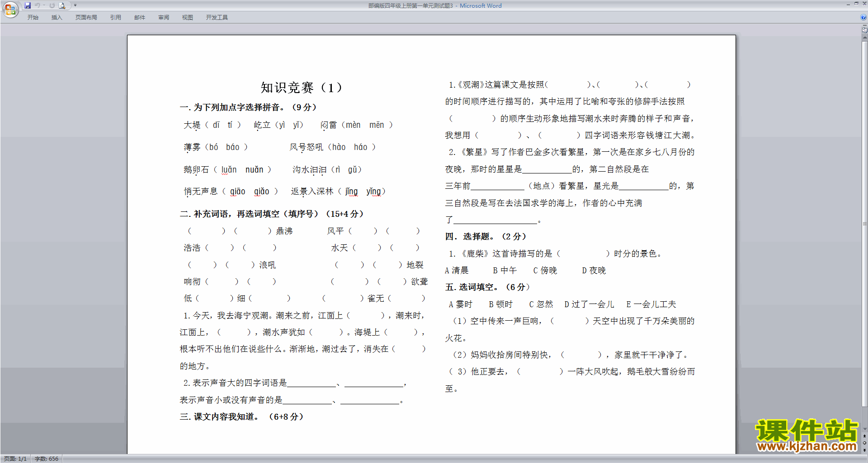
Task: Click the word 地裂 in section two
Action: [x=415, y=265]
